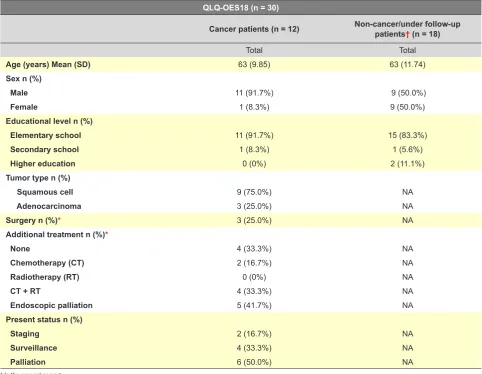
Task: Click the "Surveillance" row label
Action: click(x=34, y=348)
